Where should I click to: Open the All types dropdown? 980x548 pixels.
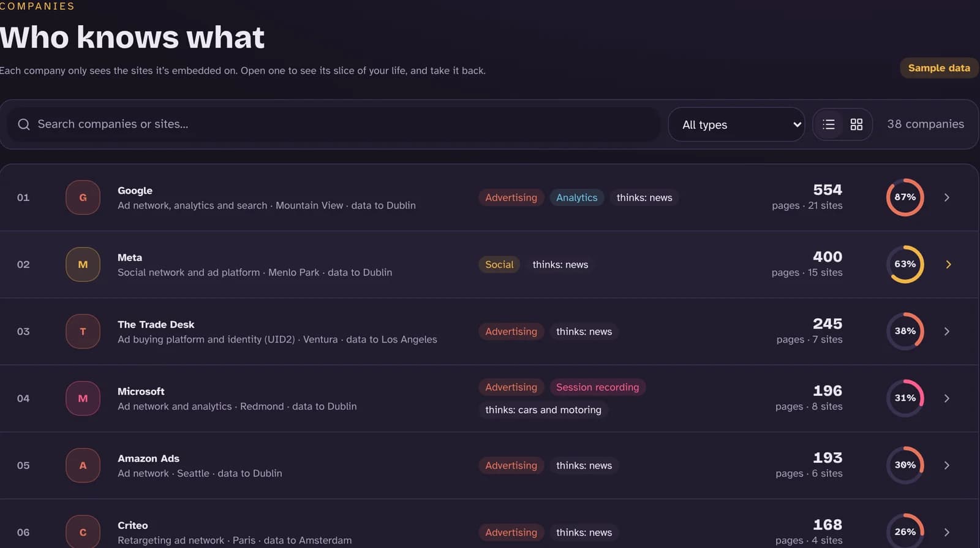point(736,124)
